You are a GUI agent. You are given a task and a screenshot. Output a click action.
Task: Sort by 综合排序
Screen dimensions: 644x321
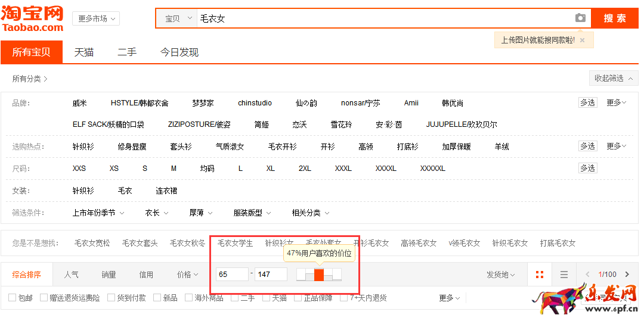[x=27, y=275]
